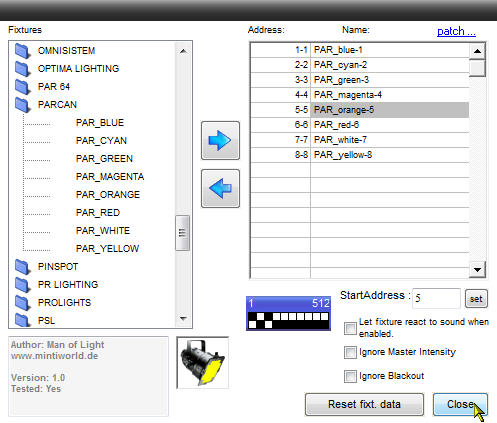
Task: Expand the PAR 64 fixture folder
Action: pyautogui.click(x=54, y=87)
